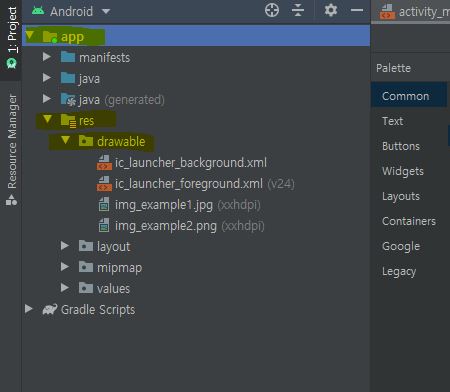Image resolution: width=450 pixels, height=392 pixels.
Task: Click the app module name label
Action: [72, 37]
